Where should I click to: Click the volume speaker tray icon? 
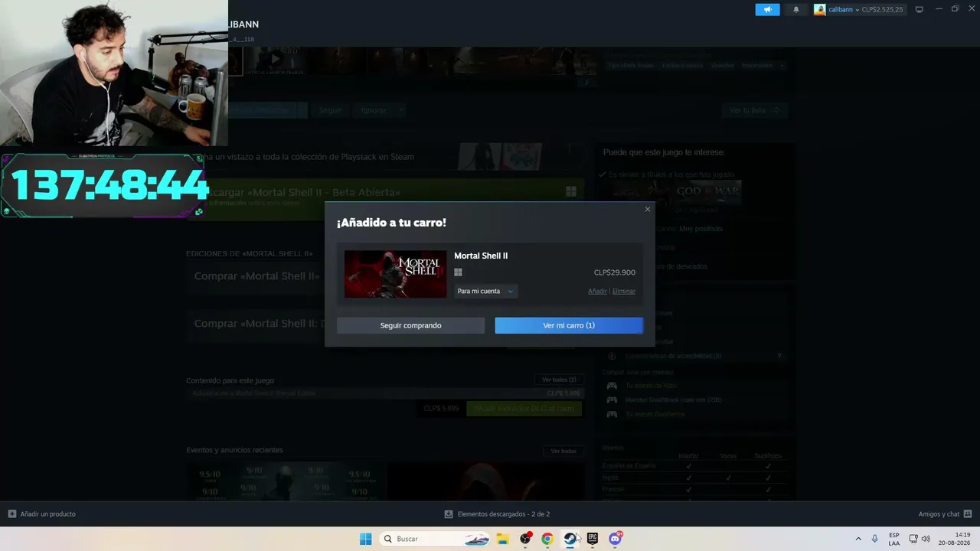[x=926, y=539]
